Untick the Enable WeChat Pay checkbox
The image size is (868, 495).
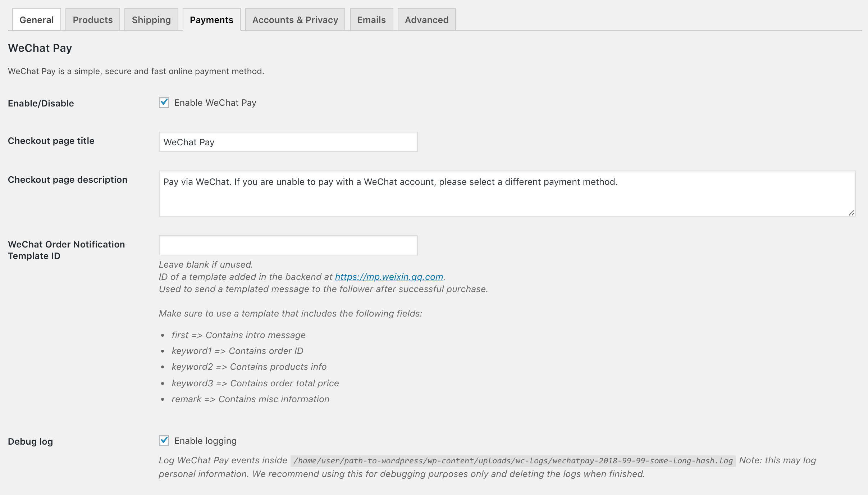click(x=164, y=103)
